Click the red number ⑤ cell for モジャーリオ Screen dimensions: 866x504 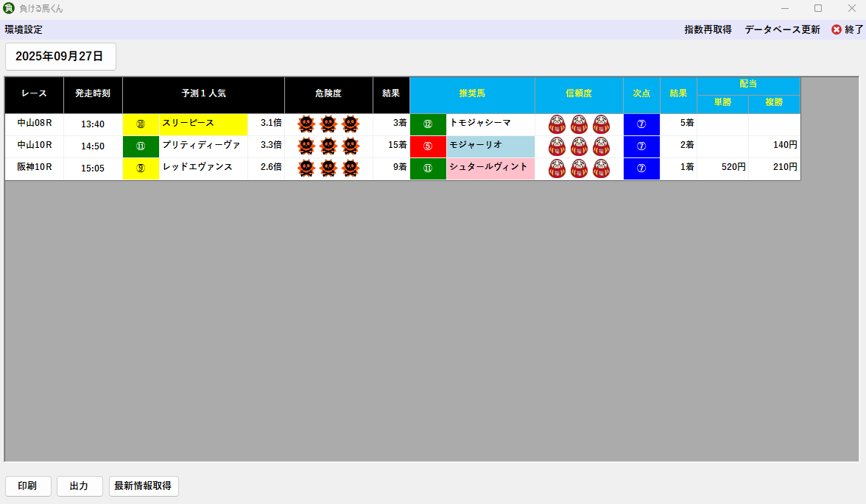click(428, 146)
